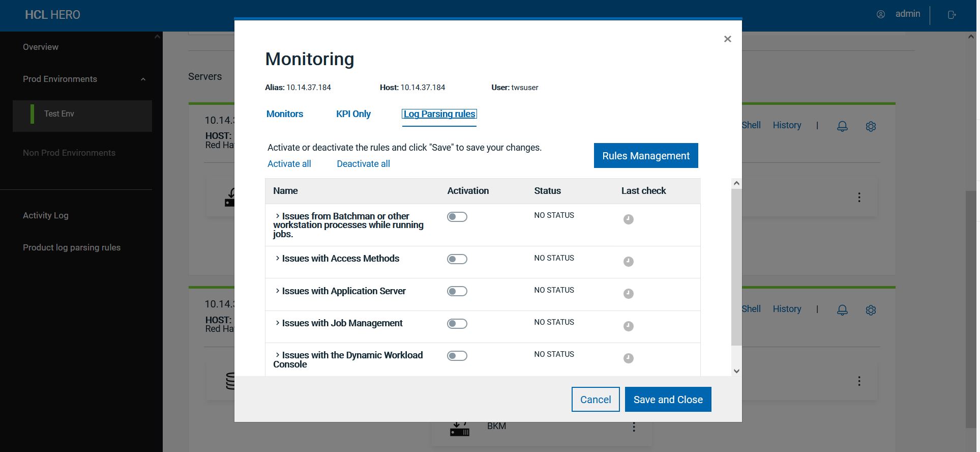The image size is (980, 452).
Task: Switch to the Monitors tab
Action: pos(284,114)
